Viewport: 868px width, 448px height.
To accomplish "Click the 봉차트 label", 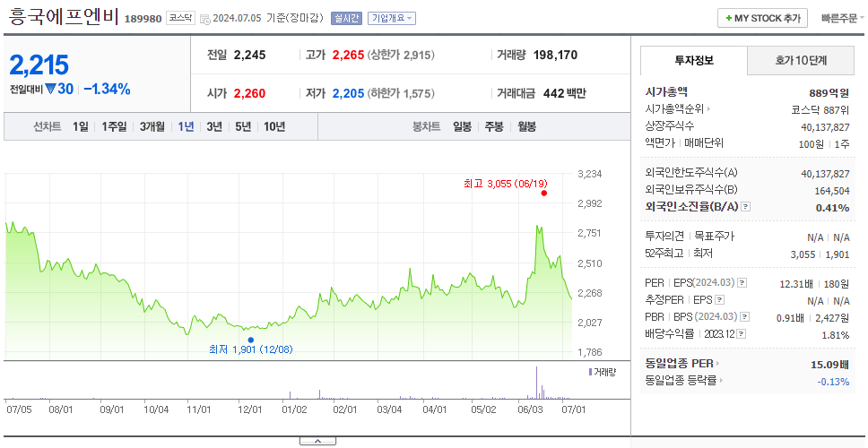I will [426, 126].
